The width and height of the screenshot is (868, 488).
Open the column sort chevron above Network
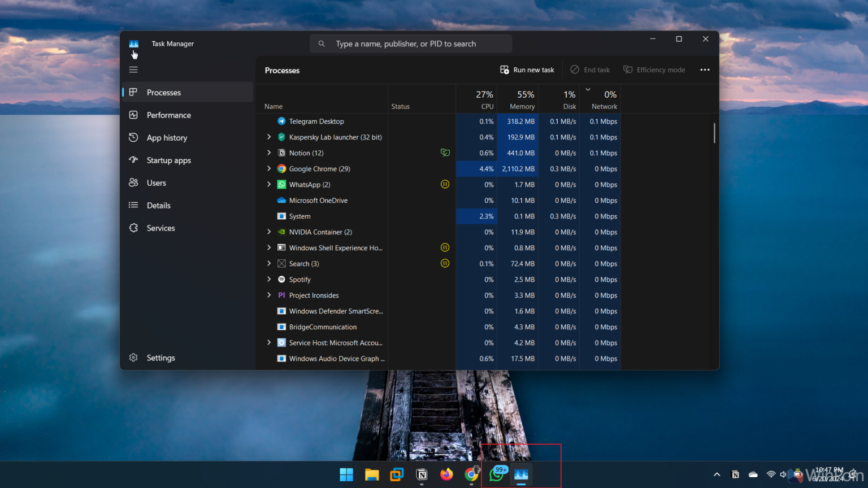click(x=588, y=89)
